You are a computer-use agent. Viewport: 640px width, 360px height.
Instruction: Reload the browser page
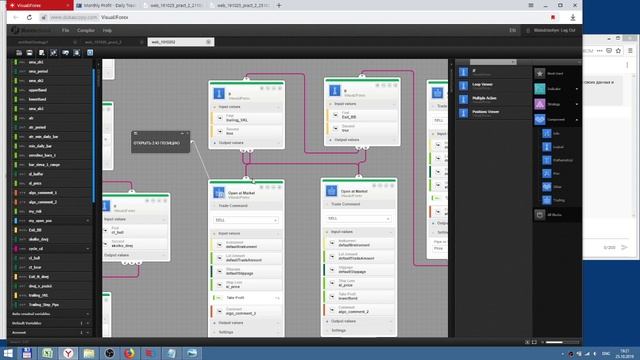(29, 18)
